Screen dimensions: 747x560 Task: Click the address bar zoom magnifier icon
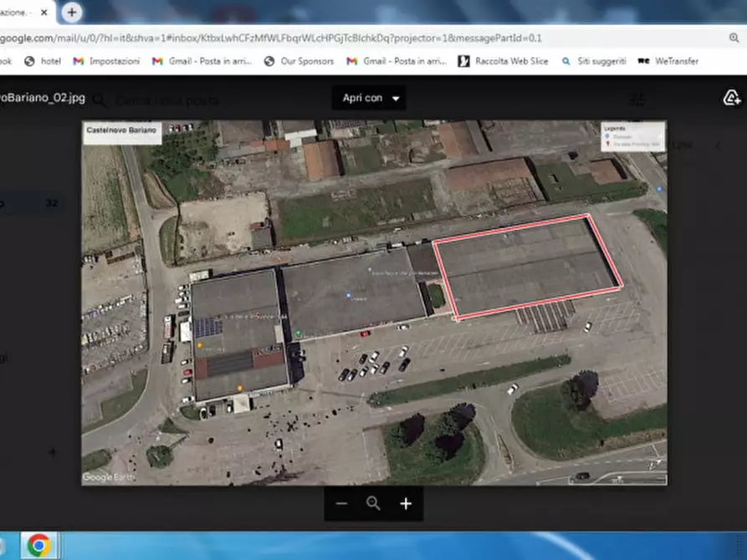[x=734, y=38]
